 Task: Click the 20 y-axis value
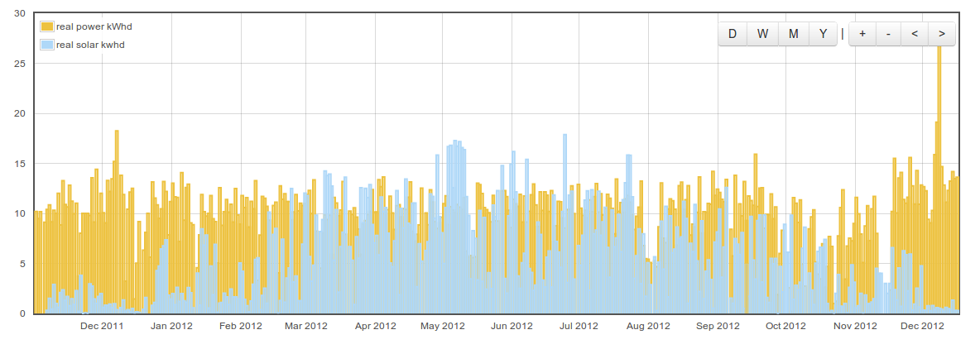(x=19, y=113)
